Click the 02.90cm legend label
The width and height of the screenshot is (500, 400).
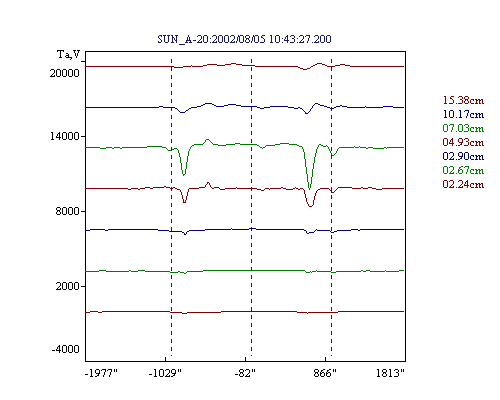(x=463, y=156)
